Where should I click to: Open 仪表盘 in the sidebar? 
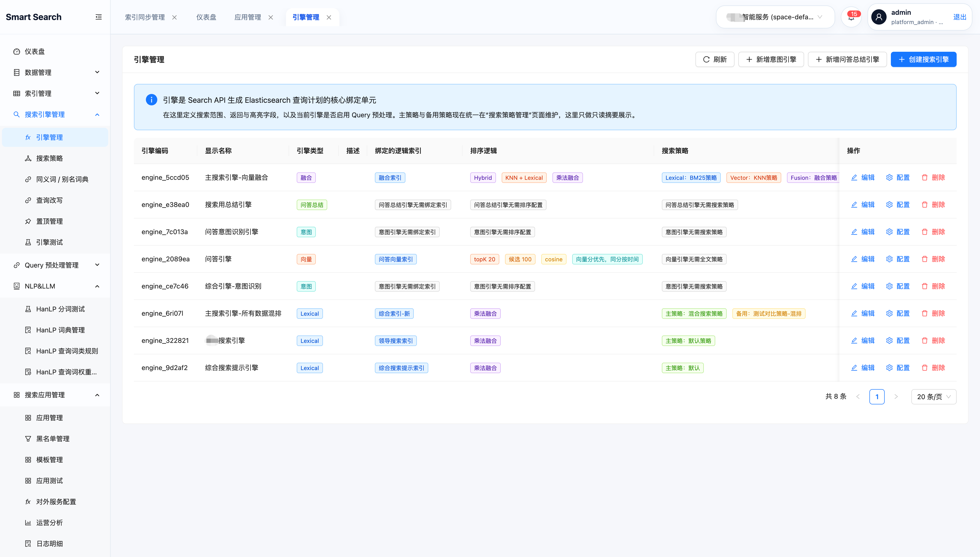pyautogui.click(x=55, y=51)
